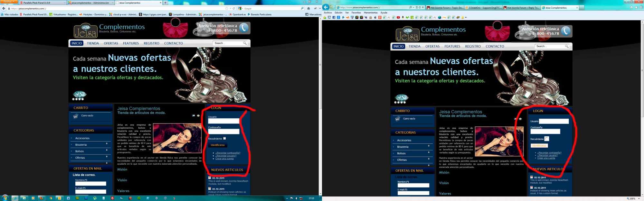Open ¿Recordar usuario? link in Internet Explorer

tap(547, 155)
